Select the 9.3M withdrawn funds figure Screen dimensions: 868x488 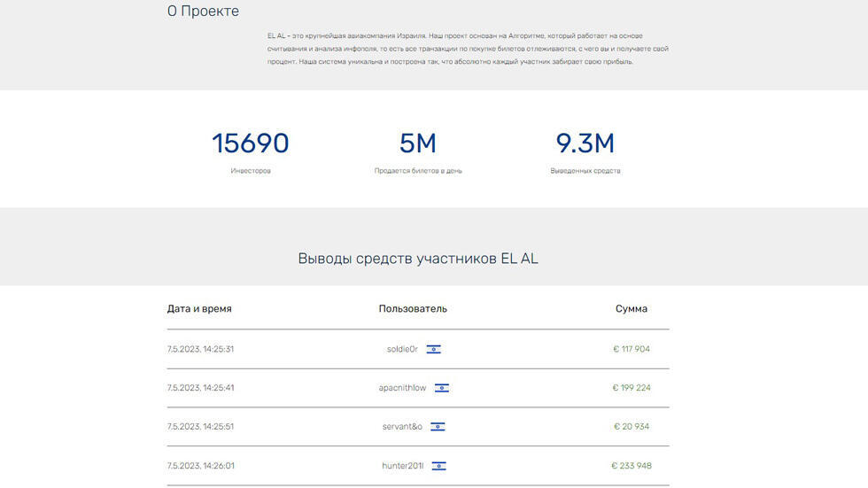pyautogui.click(x=585, y=143)
